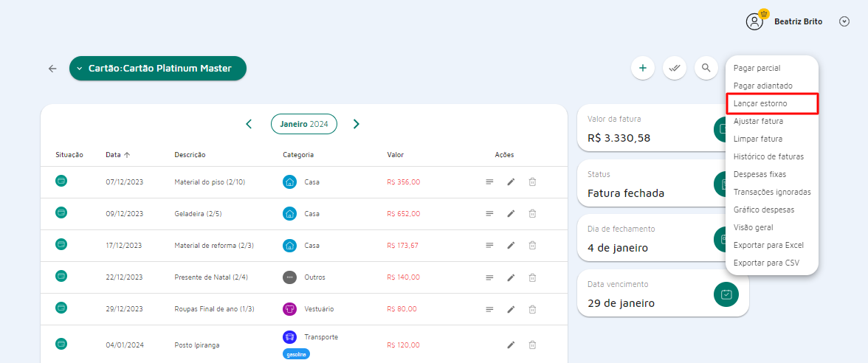The image size is (868, 363).
Task: Delete the Roupas Final de ano entry
Action: click(x=532, y=309)
